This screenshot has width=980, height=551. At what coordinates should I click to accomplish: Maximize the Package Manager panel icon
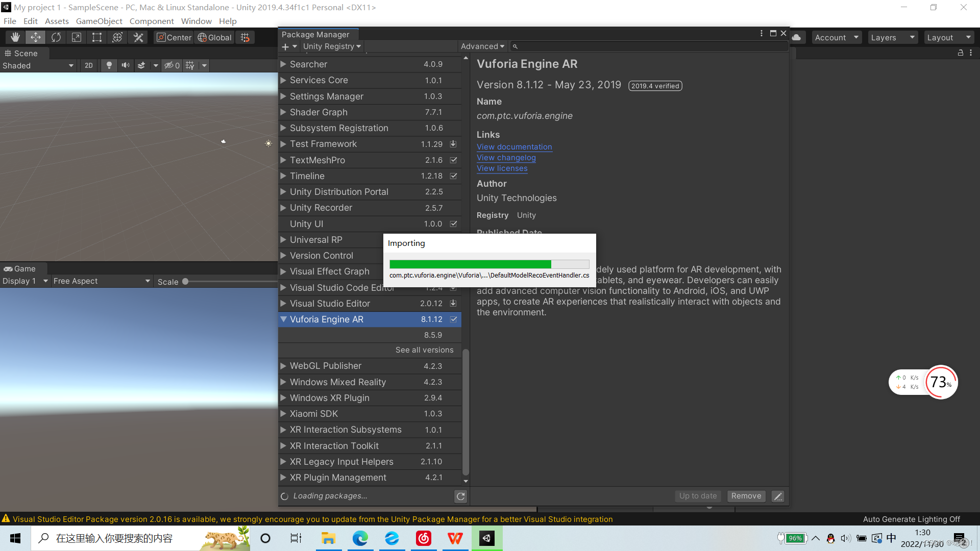click(x=773, y=33)
